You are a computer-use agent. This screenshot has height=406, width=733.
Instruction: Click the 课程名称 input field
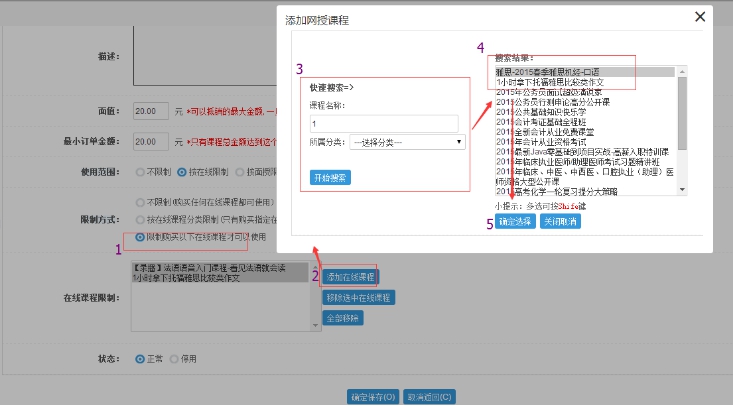tap(384, 123)
